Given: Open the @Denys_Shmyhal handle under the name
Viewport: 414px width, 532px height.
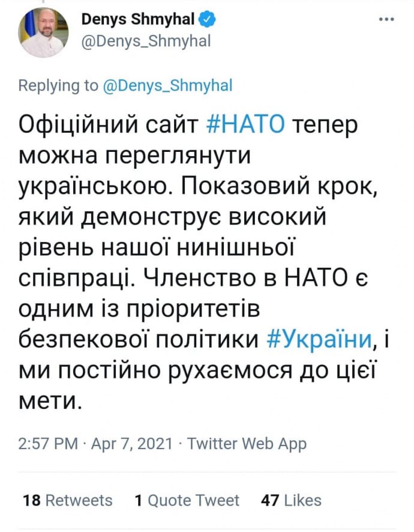Looking at the screenshot, I should 145,40.
